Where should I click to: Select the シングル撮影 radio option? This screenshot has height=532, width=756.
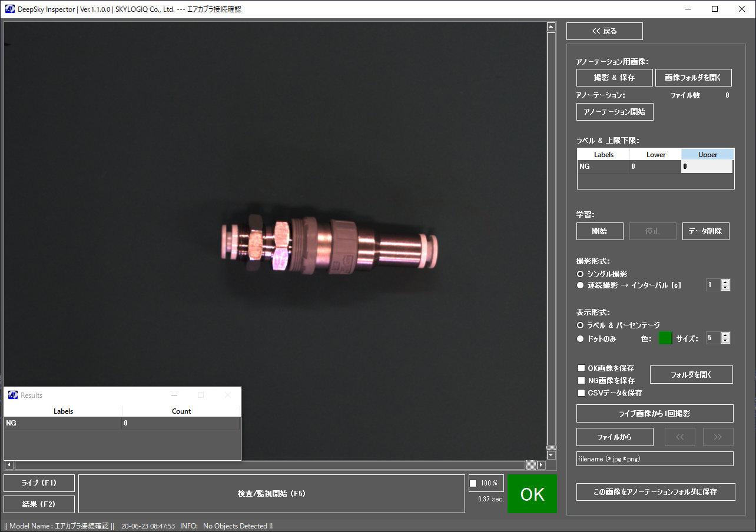(x=581, y=274)
